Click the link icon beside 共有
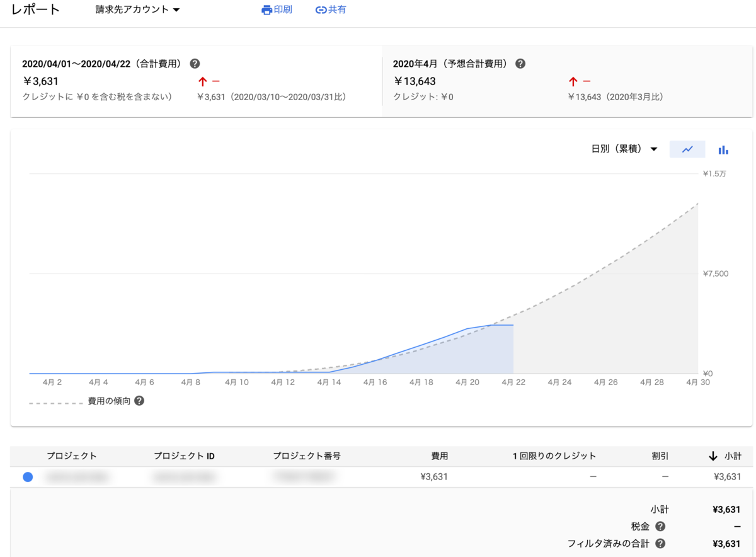Screen dimensions: 756x557 321,10
